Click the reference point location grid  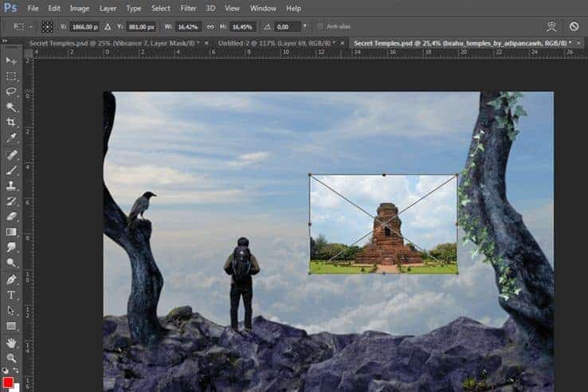click(47, 26)
